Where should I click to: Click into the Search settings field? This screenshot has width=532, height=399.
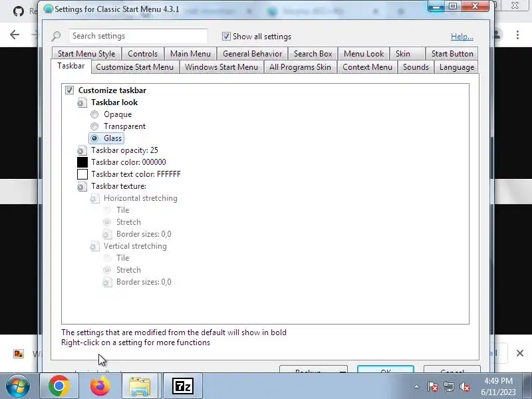(x=138, y=36)
